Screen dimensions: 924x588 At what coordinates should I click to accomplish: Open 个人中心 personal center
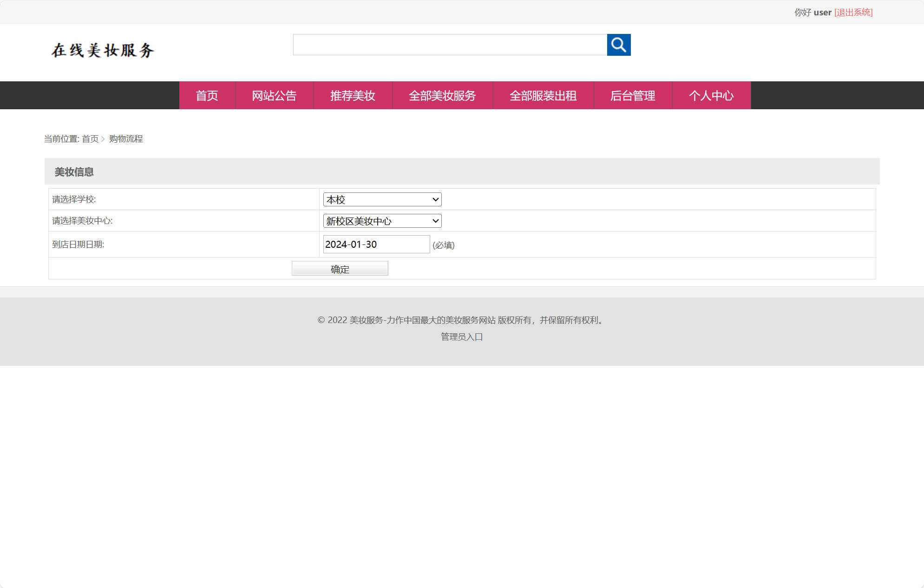[x=711, y=95]
